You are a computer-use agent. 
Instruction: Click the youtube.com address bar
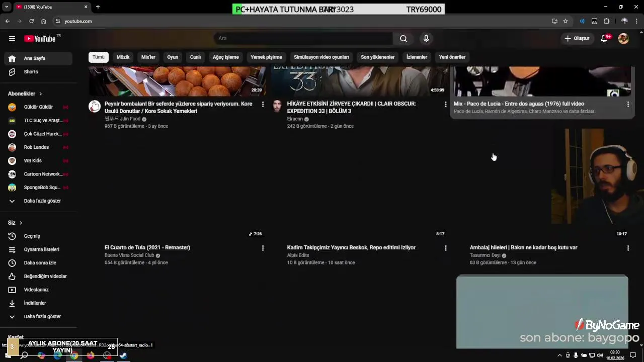pyautogui.click(x=302, y=21)
